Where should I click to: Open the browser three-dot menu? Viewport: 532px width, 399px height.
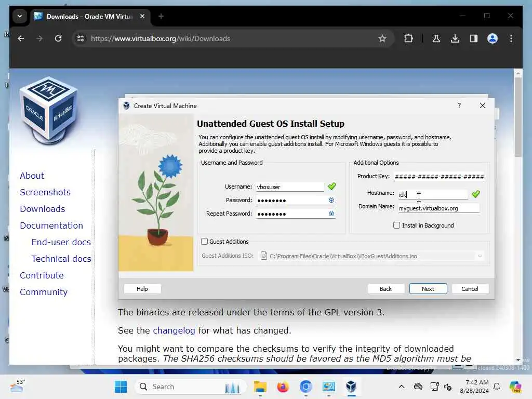point(511,38)
